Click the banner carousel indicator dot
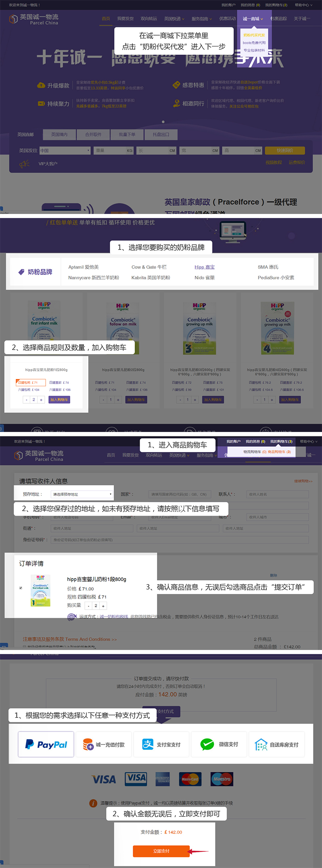The width and height of the screenshot is (322, 868). click(163, 122)
